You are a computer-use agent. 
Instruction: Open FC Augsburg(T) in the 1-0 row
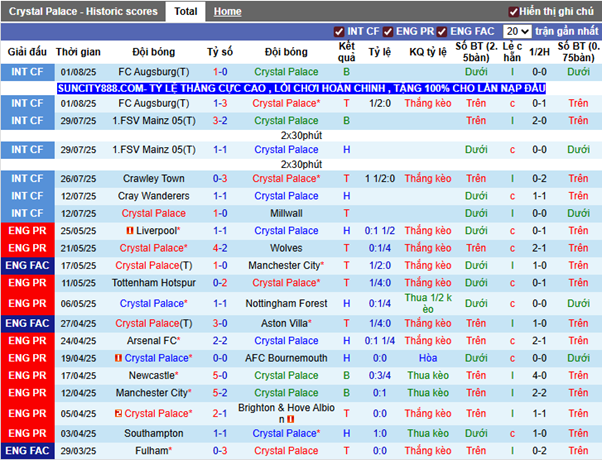point(154,72)
